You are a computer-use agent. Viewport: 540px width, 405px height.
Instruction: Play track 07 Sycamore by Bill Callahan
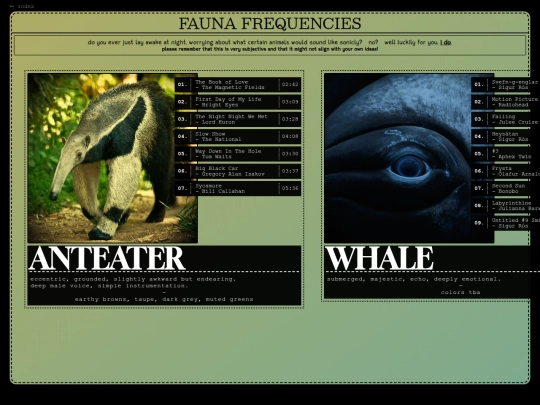tap(238, 188)
